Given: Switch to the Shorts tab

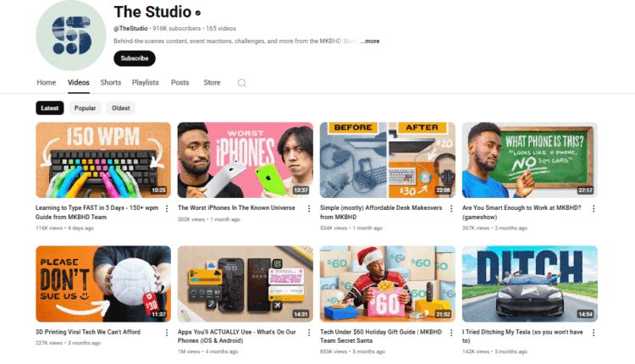Looking at the screenshot, I should [x=111, y=83].
